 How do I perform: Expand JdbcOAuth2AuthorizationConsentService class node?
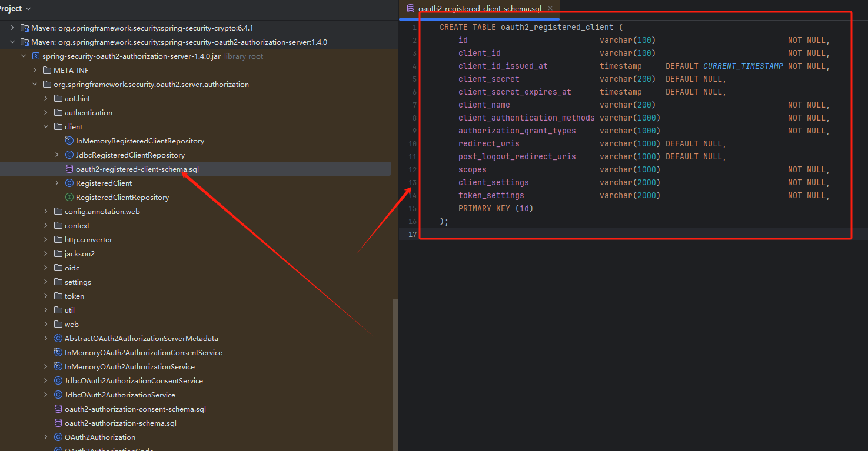pos(46,380)
